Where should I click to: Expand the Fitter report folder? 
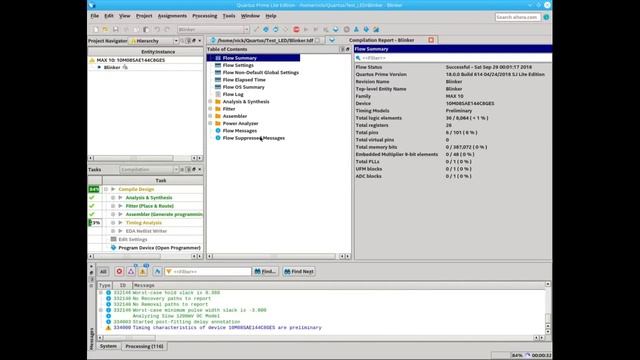click(211, 109)
